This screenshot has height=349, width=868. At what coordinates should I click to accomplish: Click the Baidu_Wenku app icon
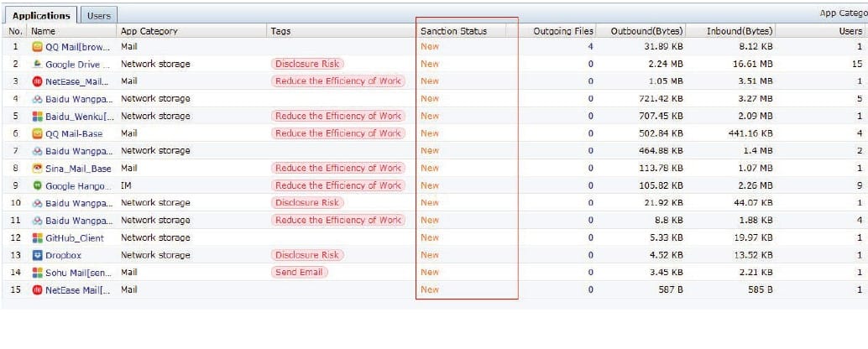pyautogui.click(x=37, y=116)
